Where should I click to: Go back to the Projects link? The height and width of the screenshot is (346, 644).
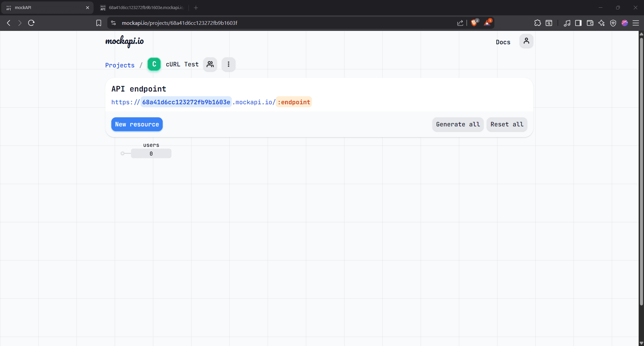tap(120, 65)
